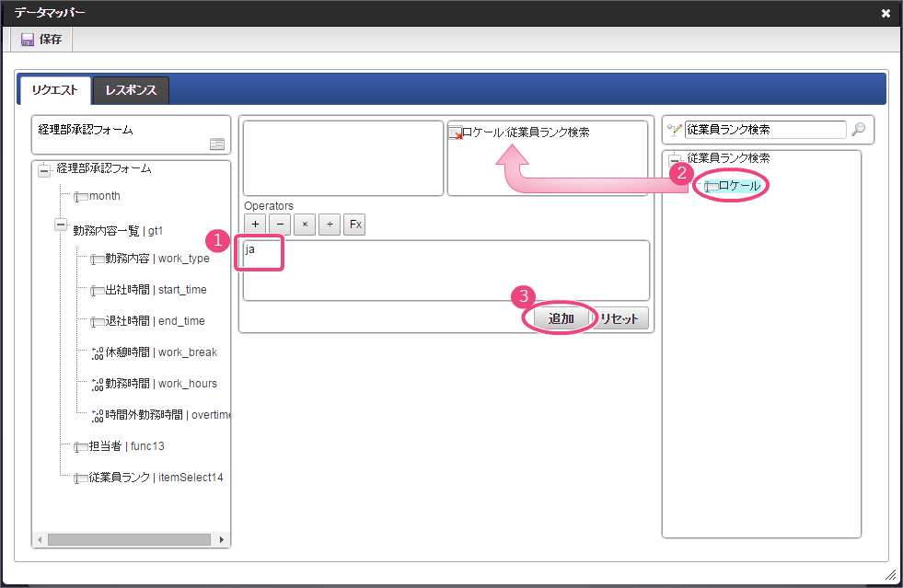
Task: Insert the multiply operator
Action: (305, 224)
